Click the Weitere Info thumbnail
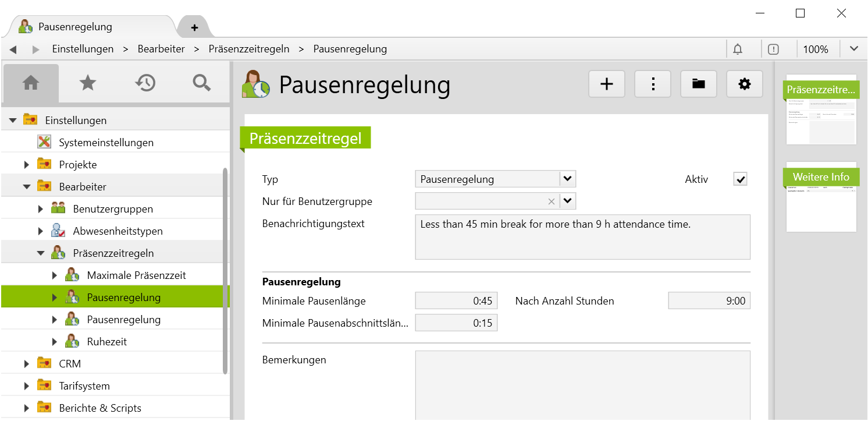The image size is (868, 421). coord(821,197)
